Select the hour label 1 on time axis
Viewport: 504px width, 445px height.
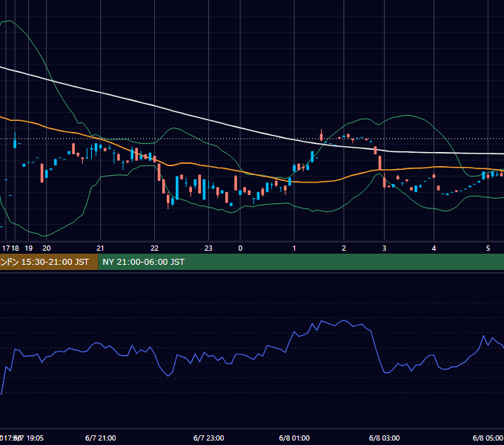(294, 248)
